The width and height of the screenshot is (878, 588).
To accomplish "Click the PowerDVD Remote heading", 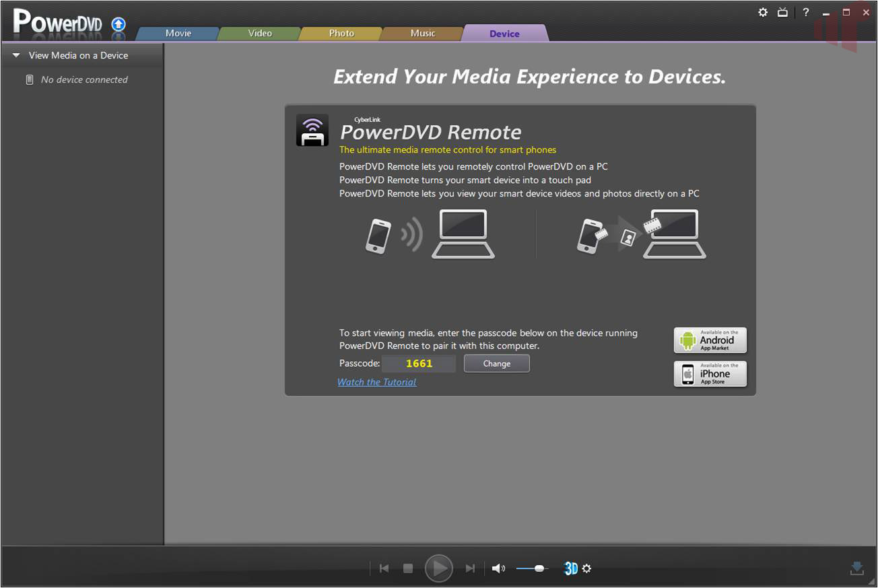I will pos(431,132).
